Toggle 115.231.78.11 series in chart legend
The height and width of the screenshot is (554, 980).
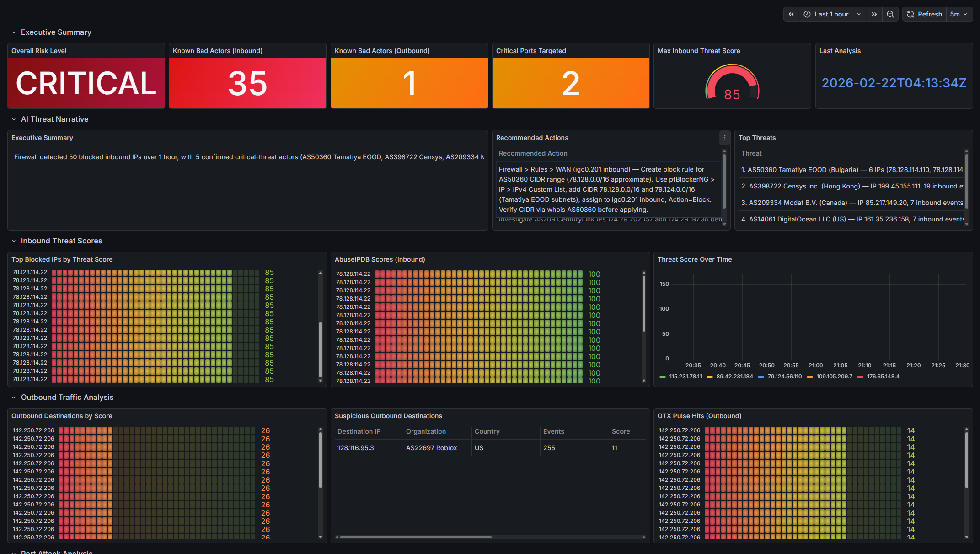click(x=685, y=377)
